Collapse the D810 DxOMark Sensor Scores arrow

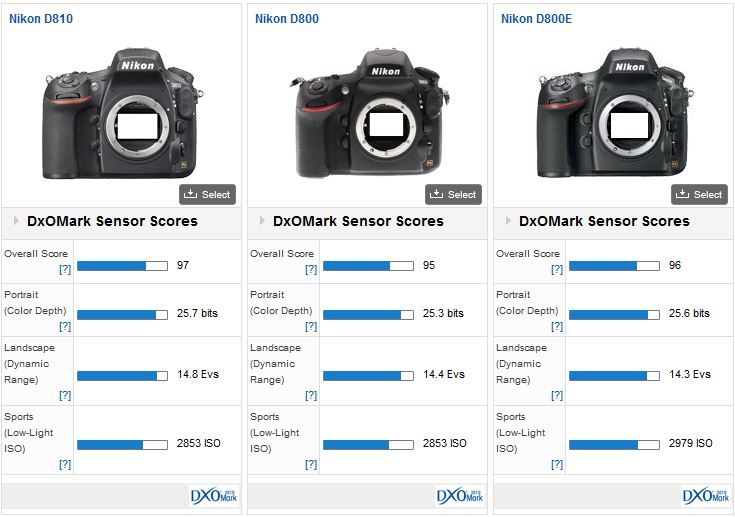pyautogui.click(x=17, y=221)
